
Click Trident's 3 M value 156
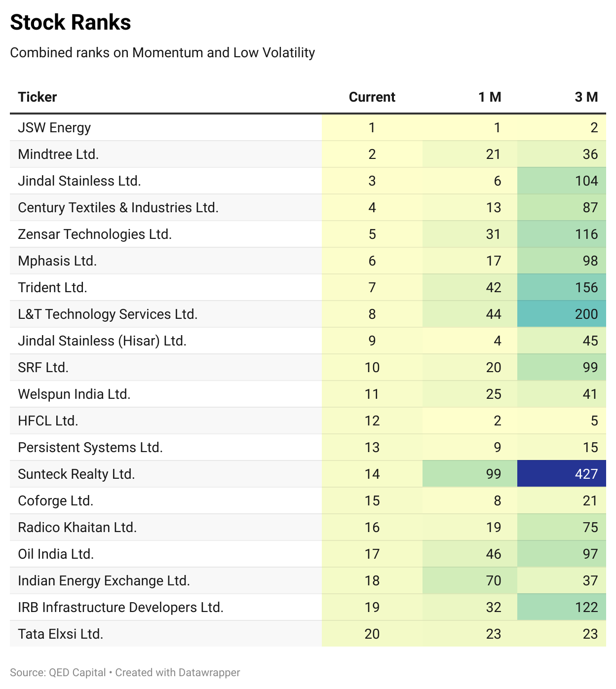(x=586, y=287)
